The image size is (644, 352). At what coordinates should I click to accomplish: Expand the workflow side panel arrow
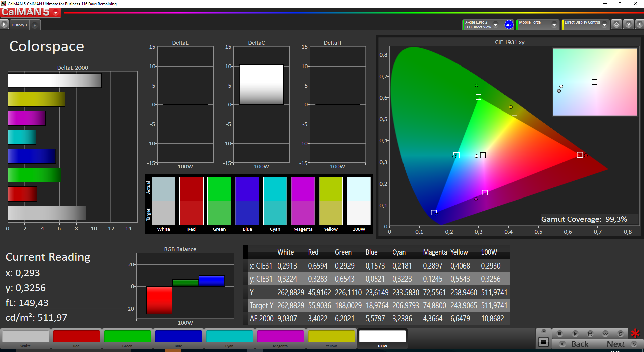click(4, 25)
